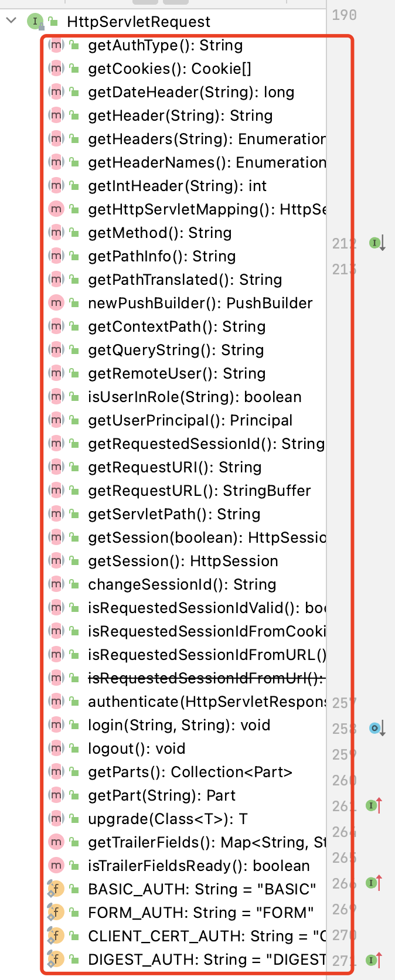
Task: Select the DIGEST_AUTH field entry
Action: [x=206, y=959]
